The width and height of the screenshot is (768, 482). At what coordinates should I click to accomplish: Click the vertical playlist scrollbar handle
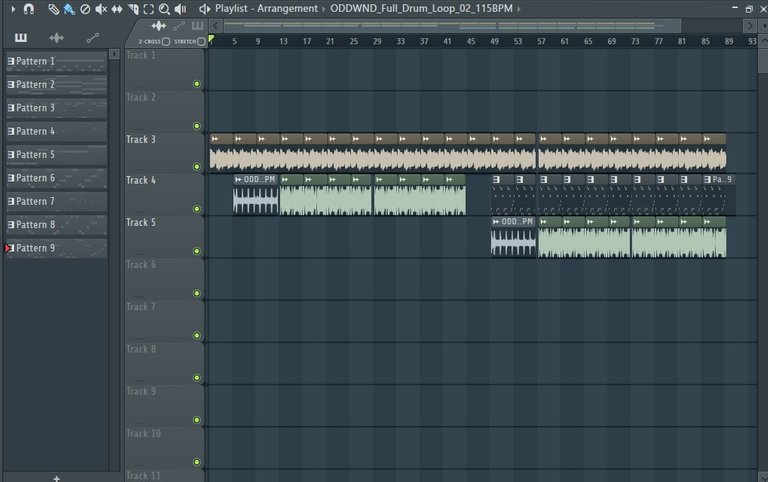(x=763, y=61)
